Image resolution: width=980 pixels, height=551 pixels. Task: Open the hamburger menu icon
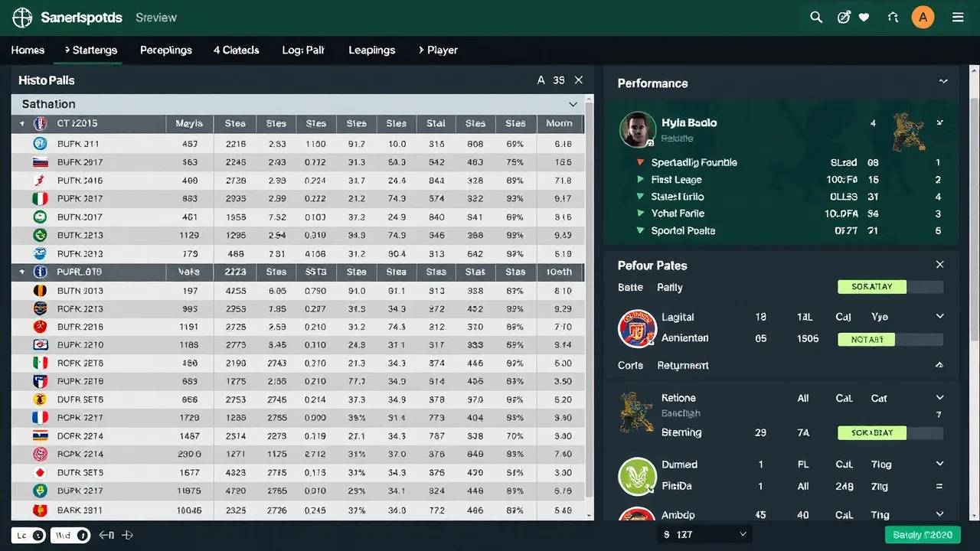pos(958,17)
